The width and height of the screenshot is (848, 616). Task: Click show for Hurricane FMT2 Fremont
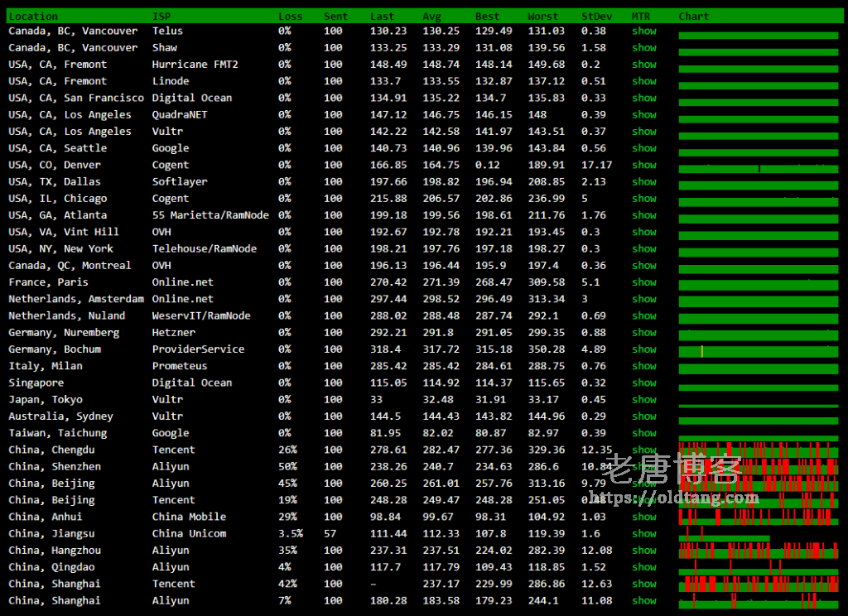[644, 65]
